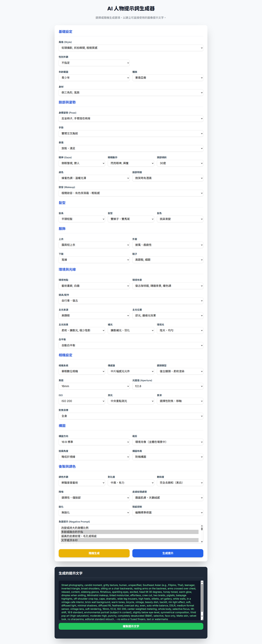The image size is (262, 644).
Task: Toggle the 多餘或融合的手指 negative prompt option
Action: [130, 532]
